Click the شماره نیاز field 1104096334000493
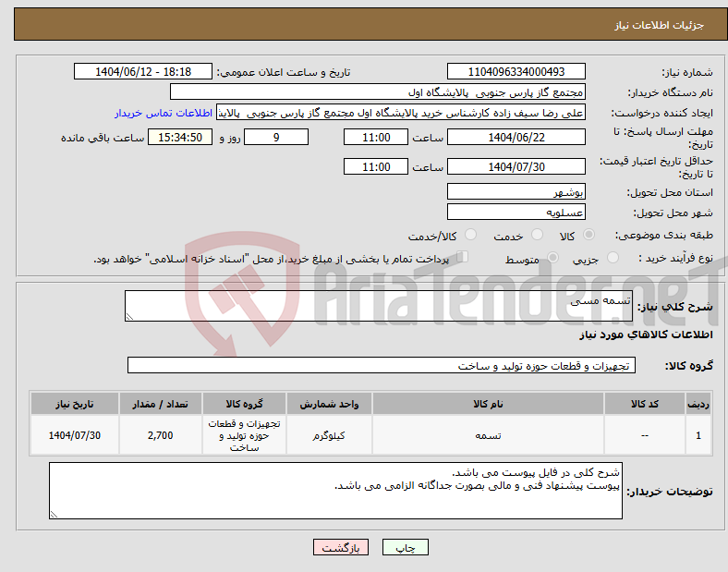 point(516,71)
